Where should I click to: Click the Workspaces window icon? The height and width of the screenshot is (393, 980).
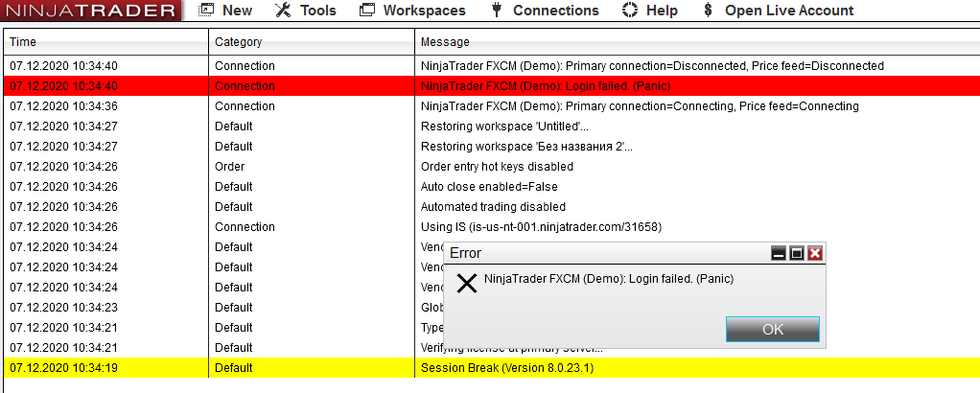pos(367,11)
